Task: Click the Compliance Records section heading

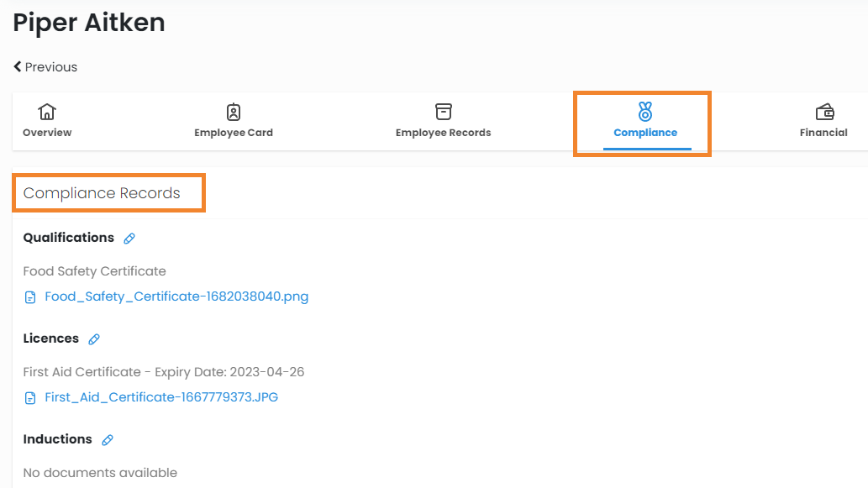Action: pyautogui.click(x=102, y=193)
